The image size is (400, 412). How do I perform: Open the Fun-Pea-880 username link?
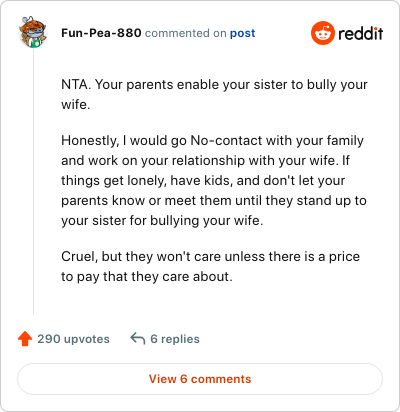coord(101,33)
